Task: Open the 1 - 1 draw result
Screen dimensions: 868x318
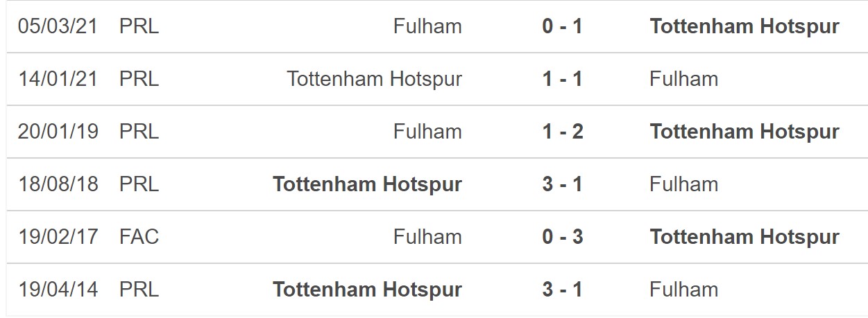Action: 562,79
